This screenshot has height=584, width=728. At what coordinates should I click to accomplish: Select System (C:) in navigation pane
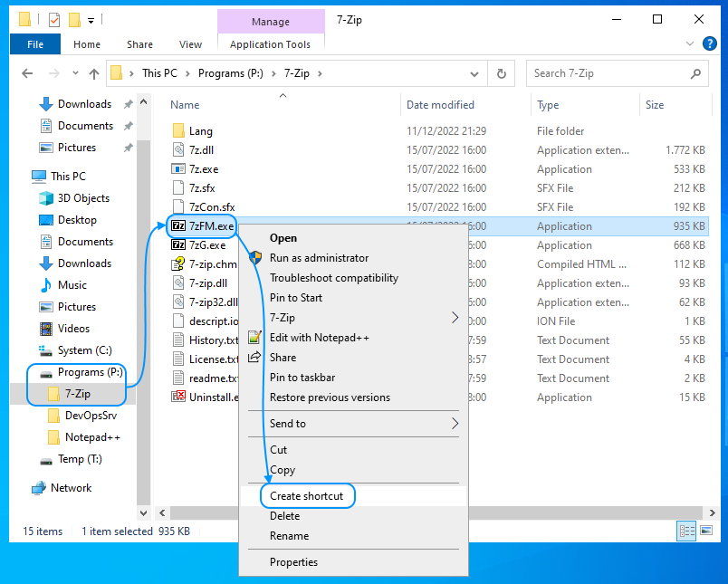tap(85, 350)
